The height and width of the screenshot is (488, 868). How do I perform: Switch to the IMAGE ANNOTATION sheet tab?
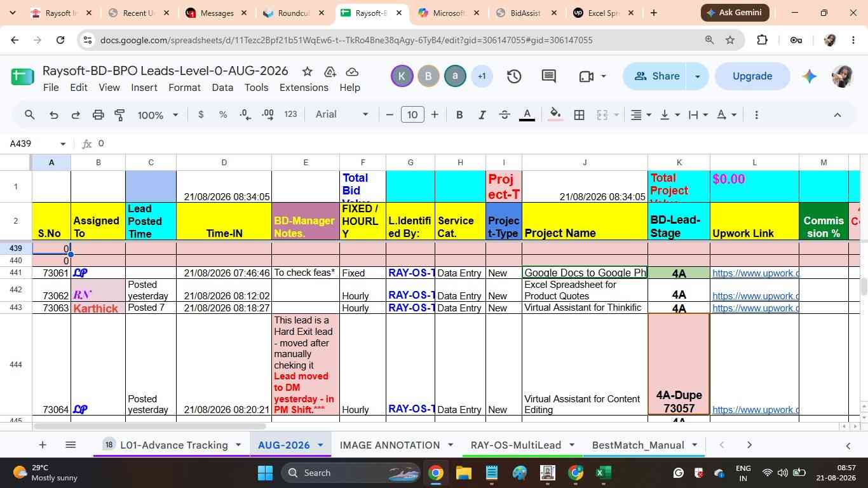(x=390, y=445)
